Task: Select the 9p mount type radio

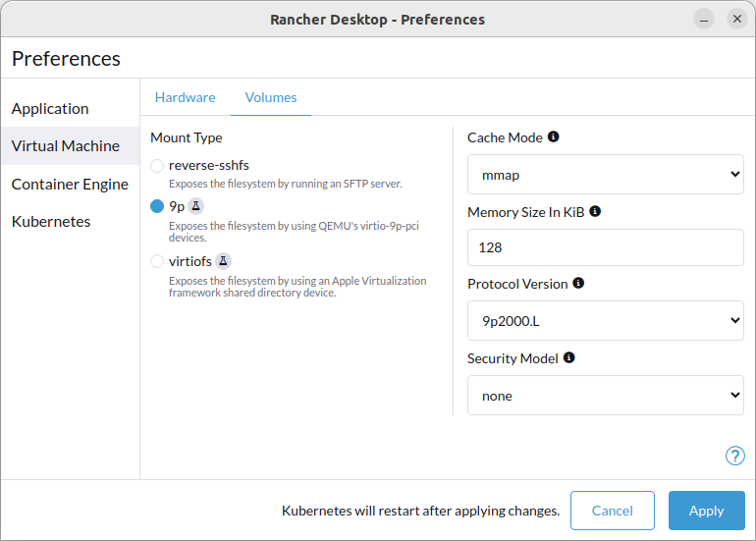Action: click(157, 206)
